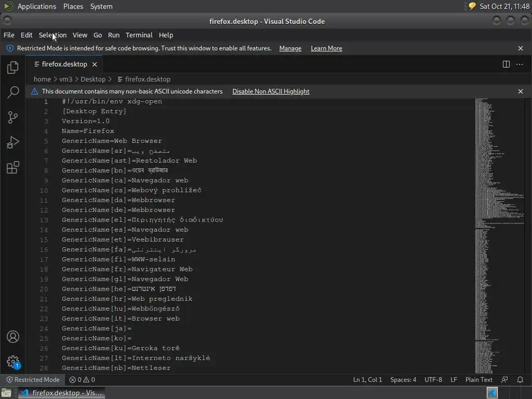Click the feedback icon in status bar
532x399 pixels.
pos(504,380)
